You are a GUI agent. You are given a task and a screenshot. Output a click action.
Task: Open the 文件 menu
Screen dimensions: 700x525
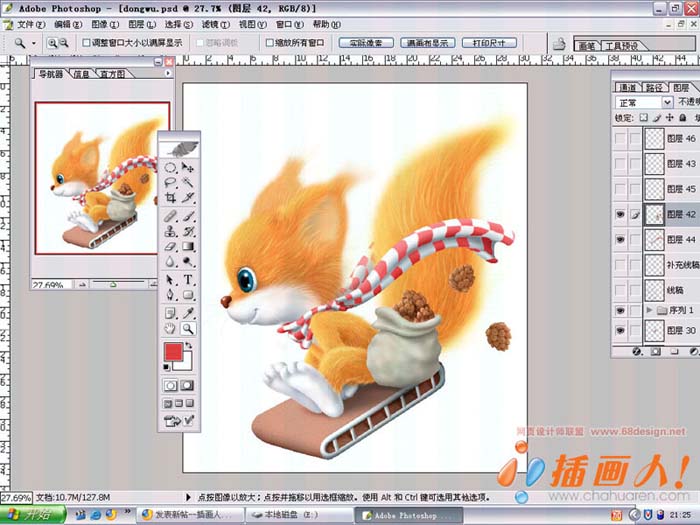[30, 25]
